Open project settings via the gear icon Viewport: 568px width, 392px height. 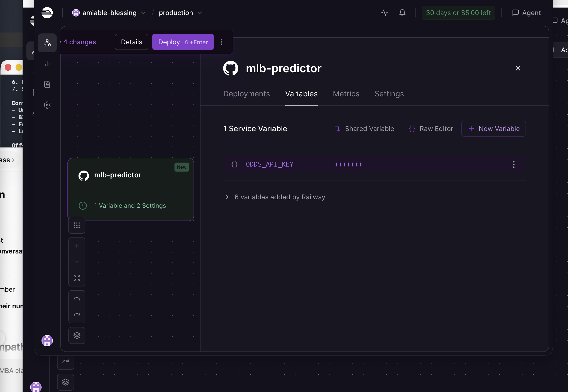point(47,105)
